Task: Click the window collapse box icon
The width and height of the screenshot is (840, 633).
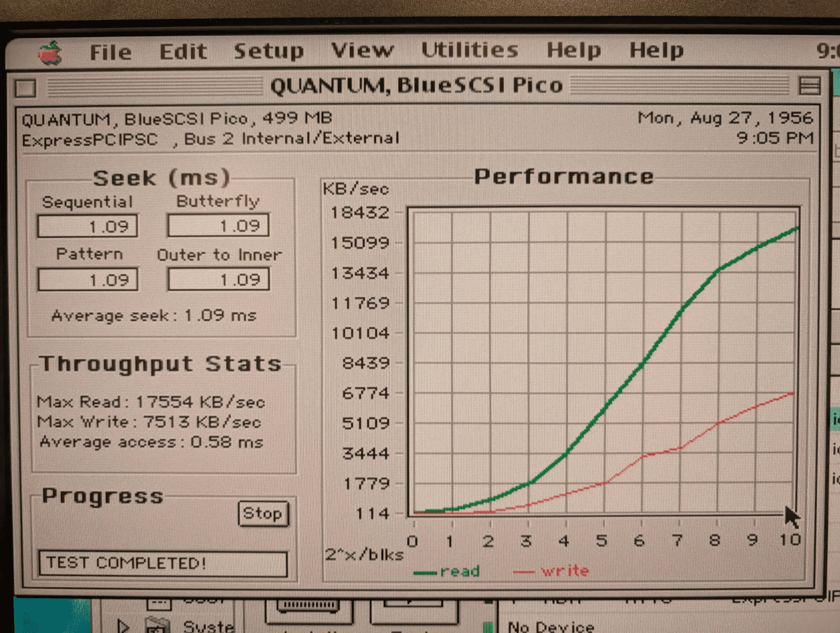Action: pos(810,86)
